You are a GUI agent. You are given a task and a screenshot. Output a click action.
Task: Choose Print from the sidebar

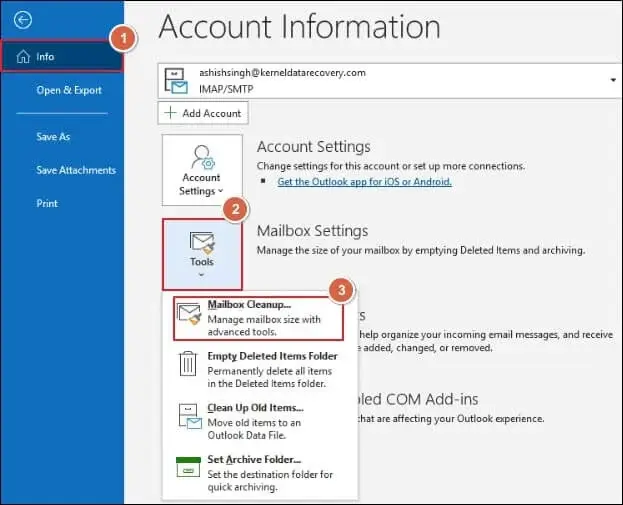(48, 203)
